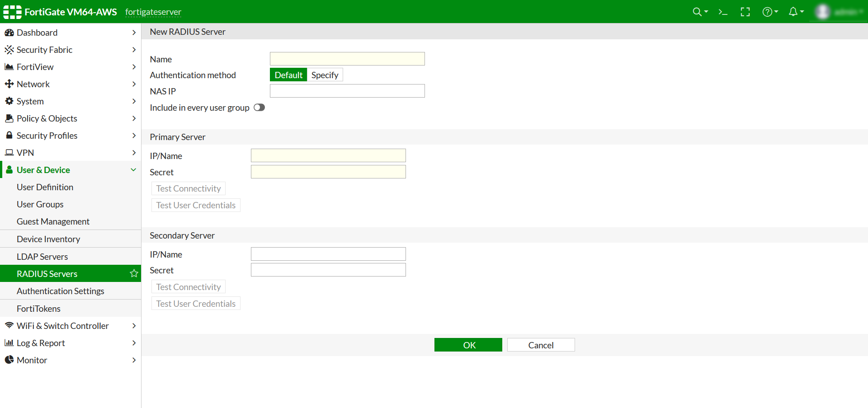Enter fullscreen mode via top bar icon
The width and height of the screenshot is (868, 408).
(745, 12)
